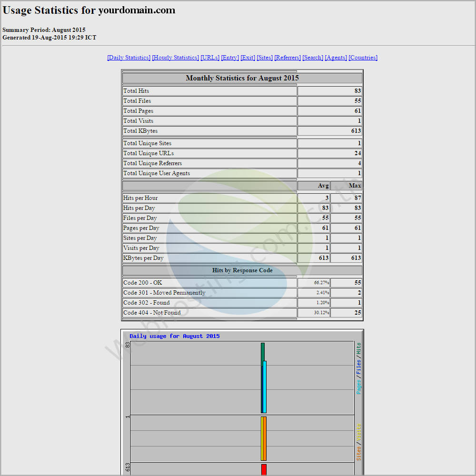Open the Sites report link
The width and height of the screenshot is (476, 476).
(x=265, y=58)
